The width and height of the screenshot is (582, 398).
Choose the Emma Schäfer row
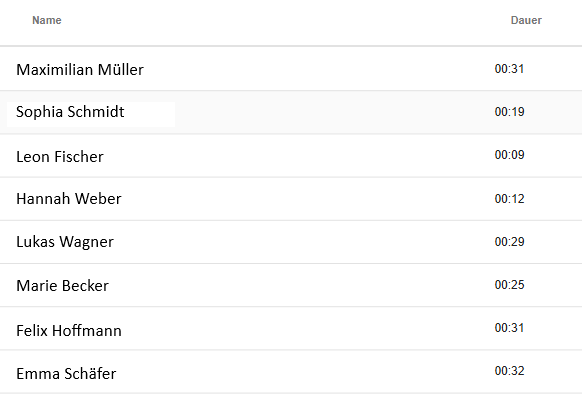coord(291,372)
